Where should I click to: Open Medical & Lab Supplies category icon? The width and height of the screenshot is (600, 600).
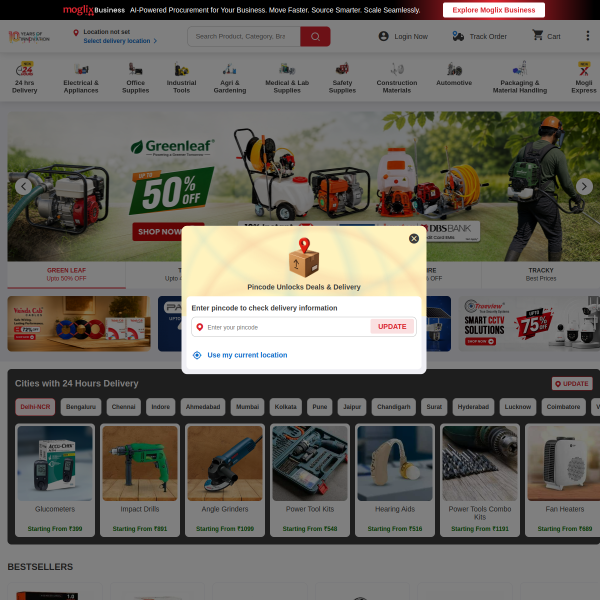[x=287, y=69]
